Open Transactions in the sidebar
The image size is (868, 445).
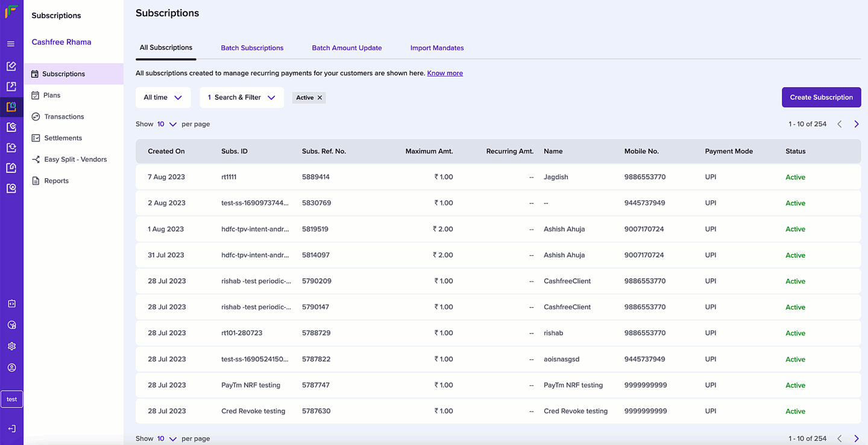tap(64, 117)
